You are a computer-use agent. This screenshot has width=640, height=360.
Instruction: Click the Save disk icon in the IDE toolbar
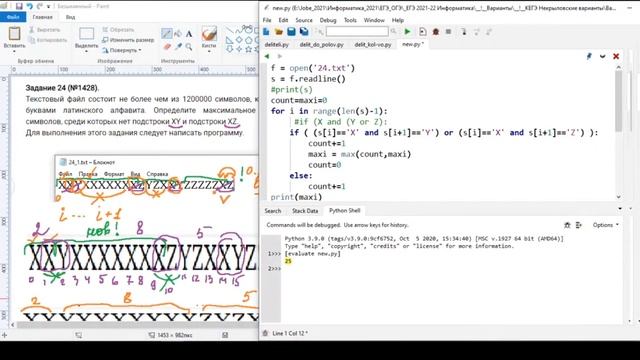coord(291,31)
